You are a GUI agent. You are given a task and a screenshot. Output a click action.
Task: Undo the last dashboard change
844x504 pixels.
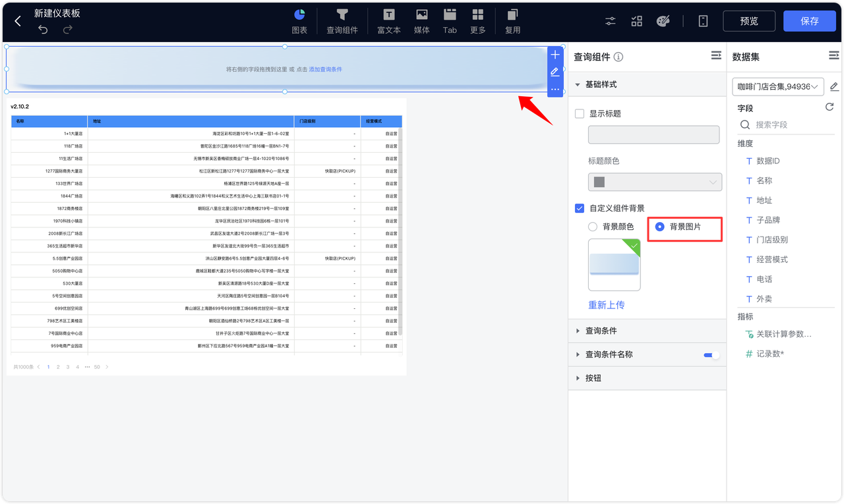click(43, 30)
